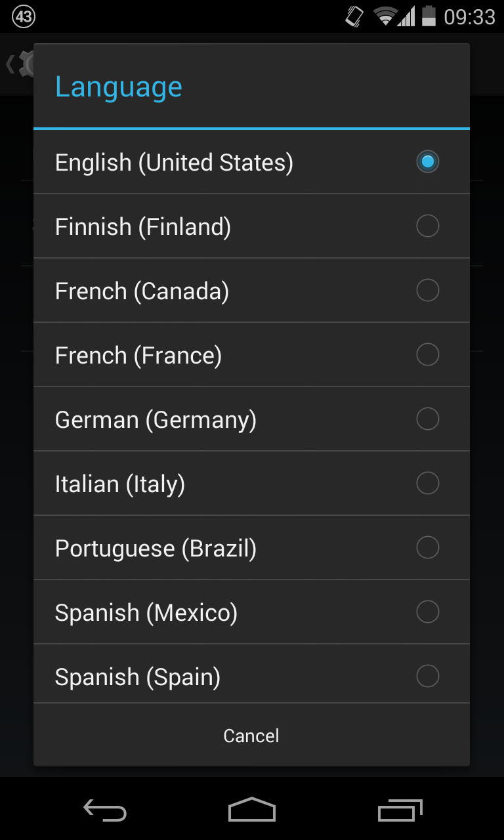Screen dimensions: 504x840
Task: Tap the vibrate mode status icon
Action: 354,16
